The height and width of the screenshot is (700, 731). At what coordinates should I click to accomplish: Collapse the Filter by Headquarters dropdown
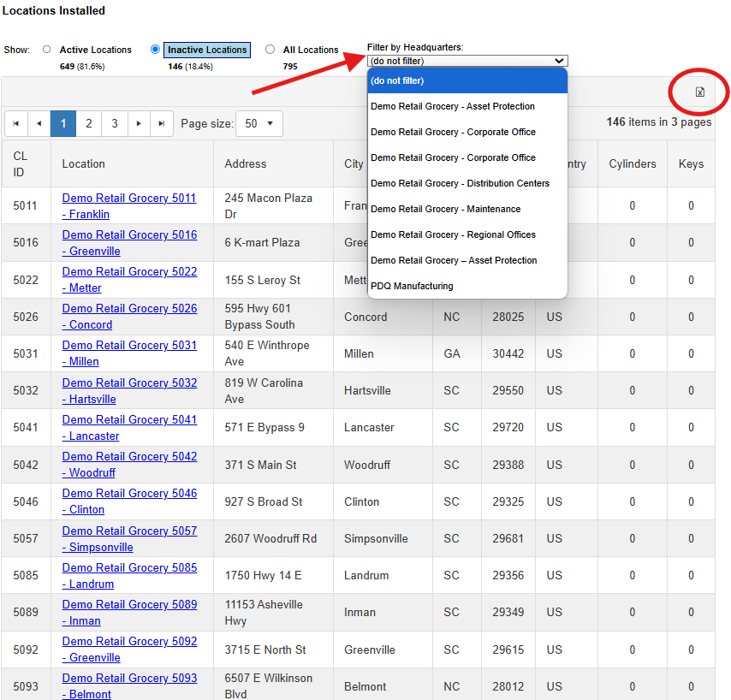tap(467, 61)
